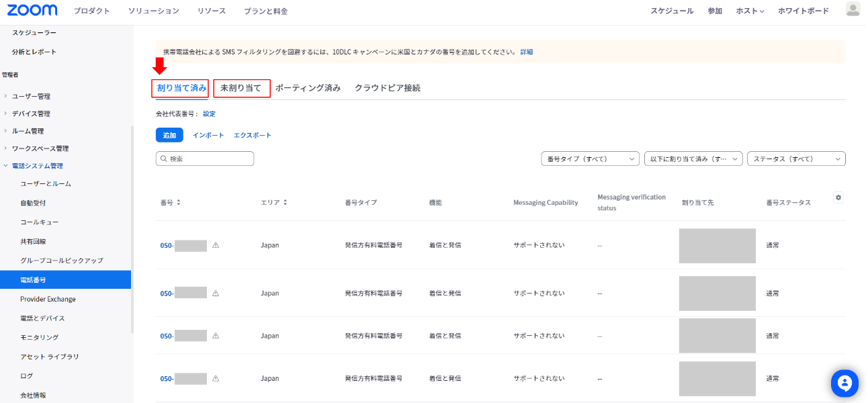Click スケジュール in the top bar
The image size is (868, 403).
pyautogui.click(x=672, y=11)
